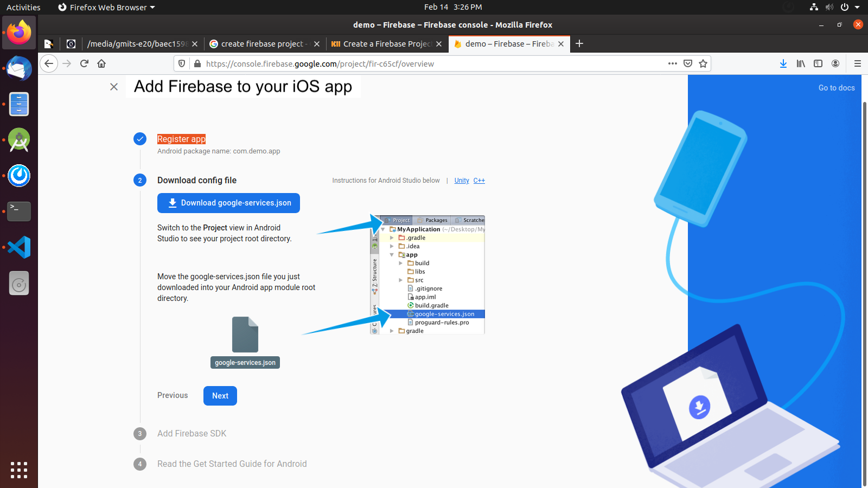
Task: Open the Files manager dock icon
Action: [x=19, y=104]
